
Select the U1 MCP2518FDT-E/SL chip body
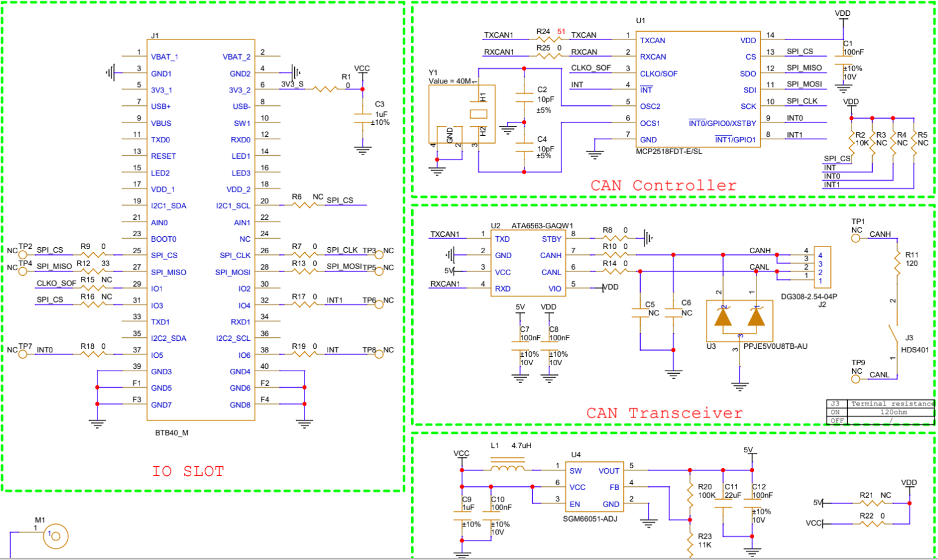[698, 89]
